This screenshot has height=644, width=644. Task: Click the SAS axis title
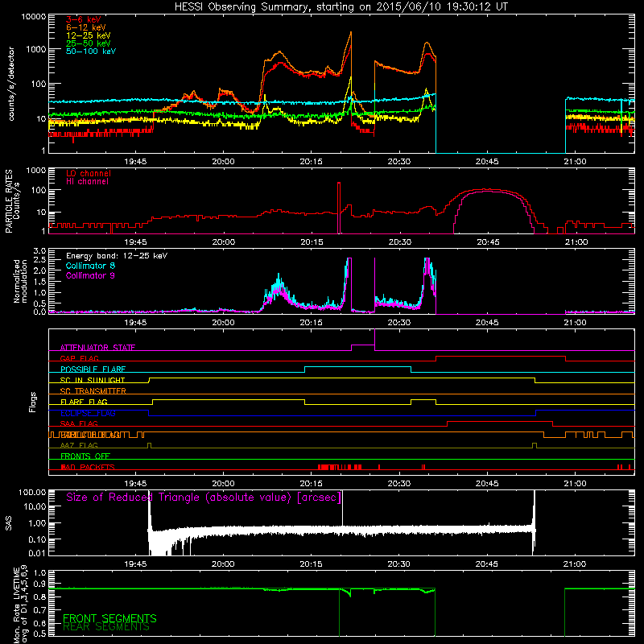9,522
